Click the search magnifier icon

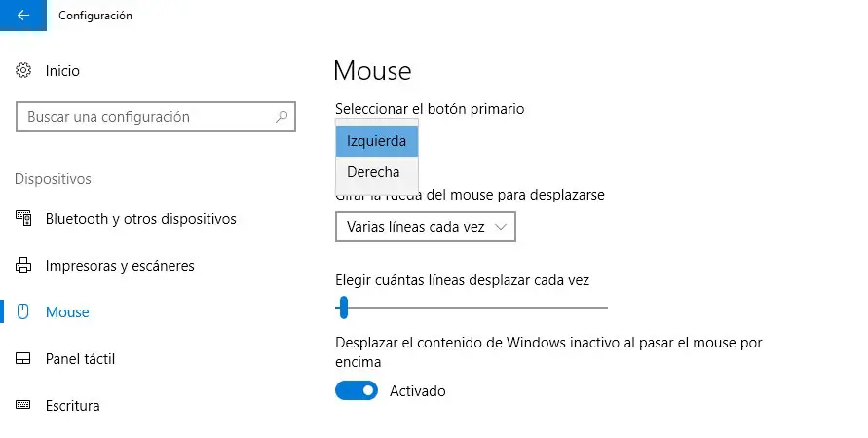point(282,117)
